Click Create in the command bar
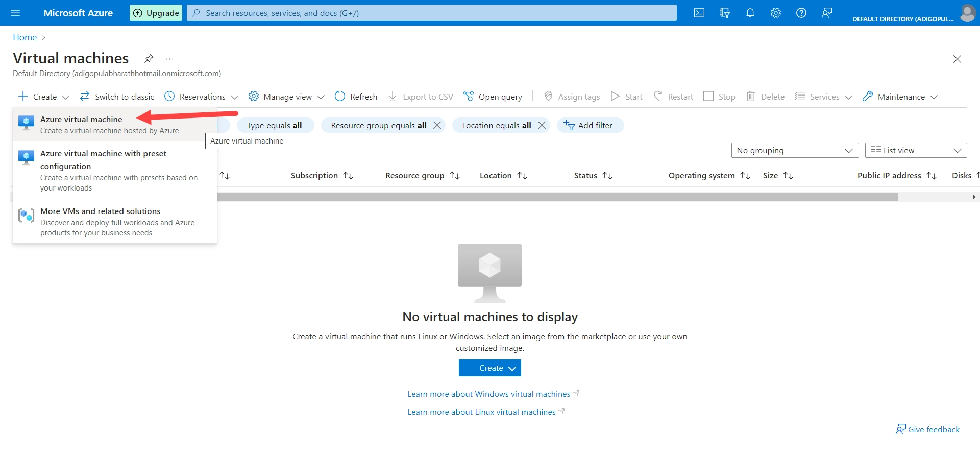 [x=43, y=97]
